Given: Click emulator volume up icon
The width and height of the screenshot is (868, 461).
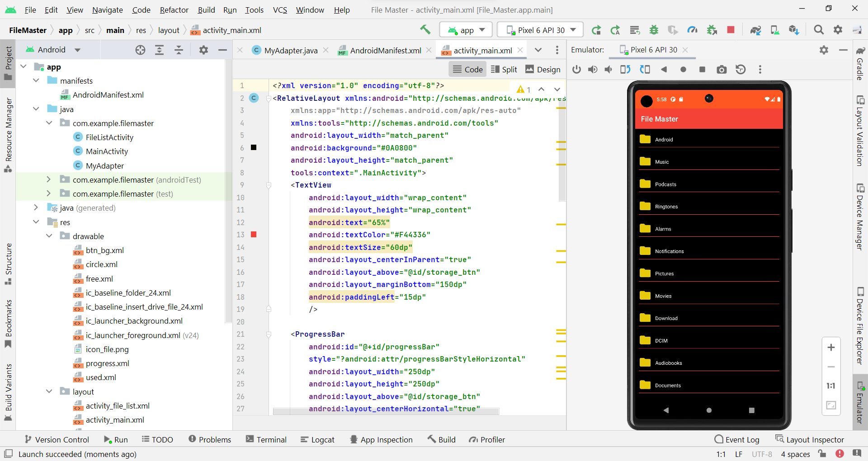Looking at the screenshot, I should [x=592, y=70].
